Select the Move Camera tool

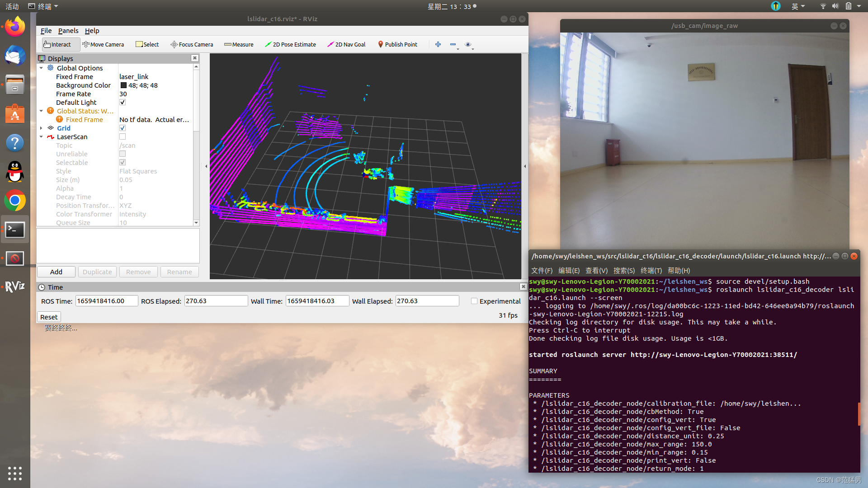pyautogui.click(x=103, y=44)
